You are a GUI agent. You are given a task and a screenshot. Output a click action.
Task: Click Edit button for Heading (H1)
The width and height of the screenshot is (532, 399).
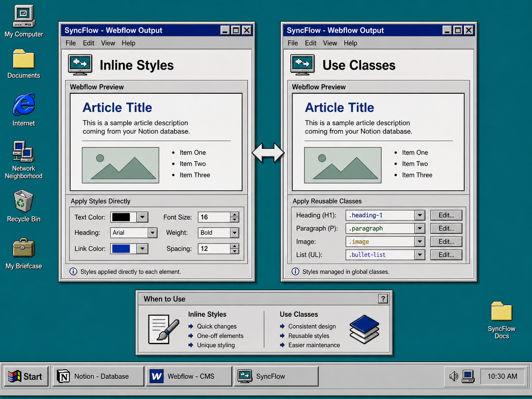coord(446,215)
